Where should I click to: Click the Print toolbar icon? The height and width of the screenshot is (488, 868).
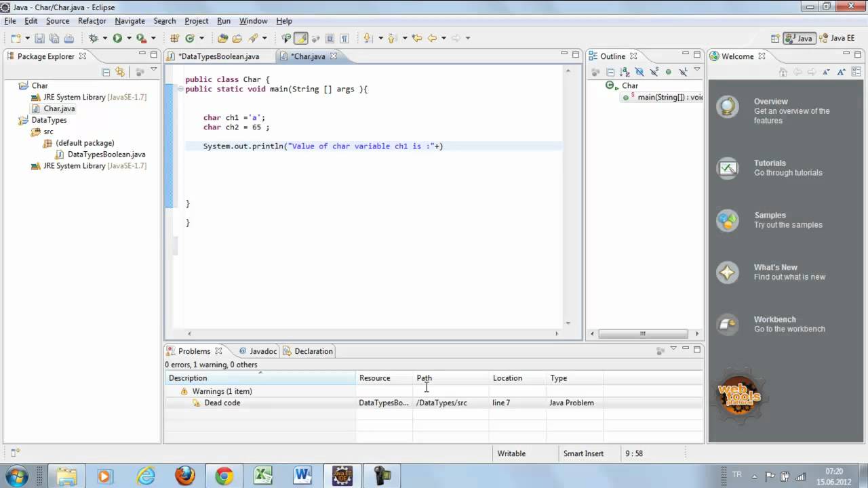(68, 39)
